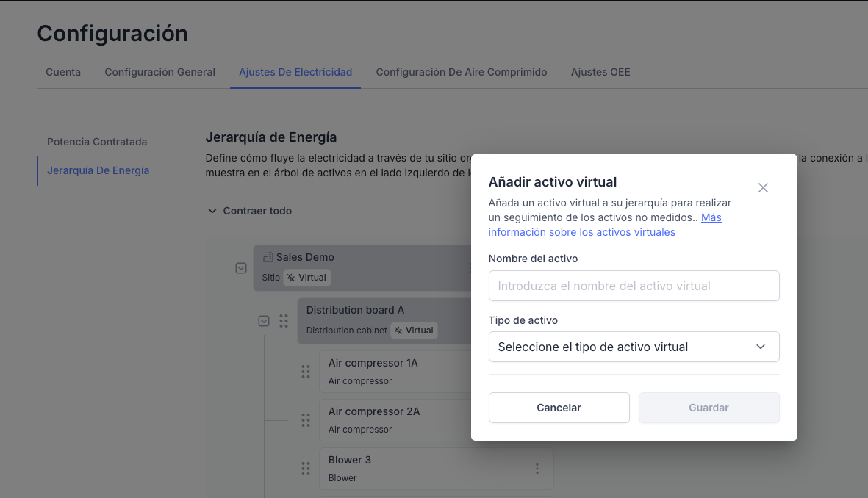Viewport: 868px width, 498px height.
Task: Select the Ajustes OEE tab
Action: point(600,72)
